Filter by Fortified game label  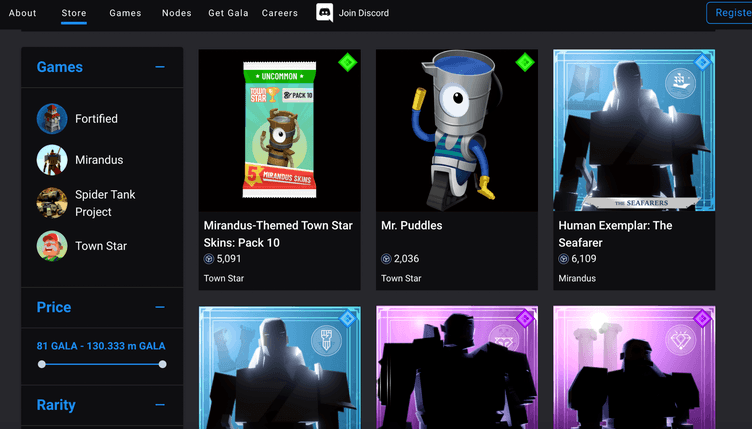coord(96,119)
